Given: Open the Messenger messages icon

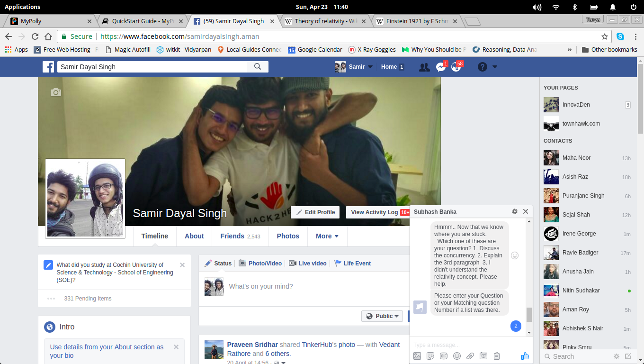Looking at the screenshot, I should pos(440,67).
